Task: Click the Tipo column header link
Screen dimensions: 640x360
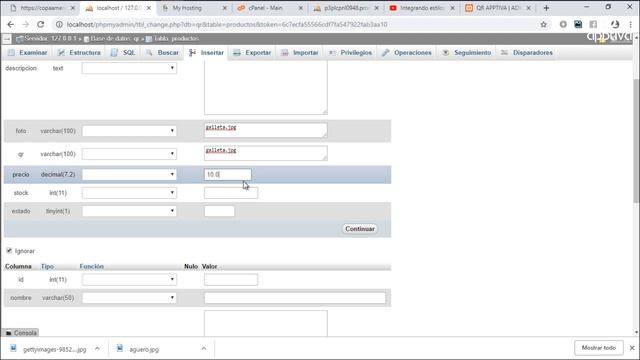Action: (47, 266)
